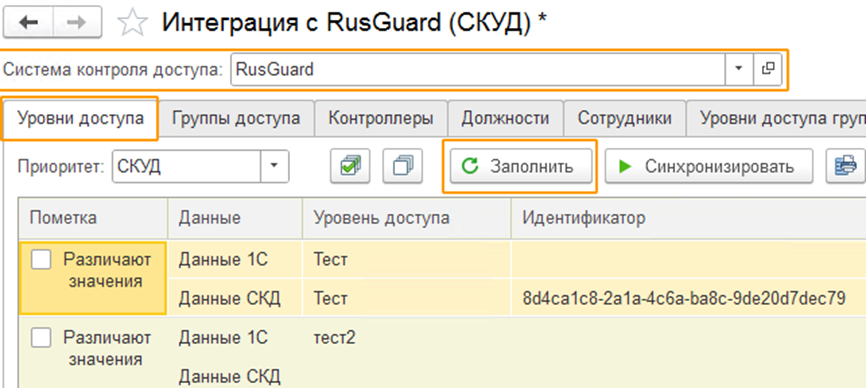Uncheck all rows with the empty boxes icon
Screen dimensions: 866x388
(x=403, y=166)
